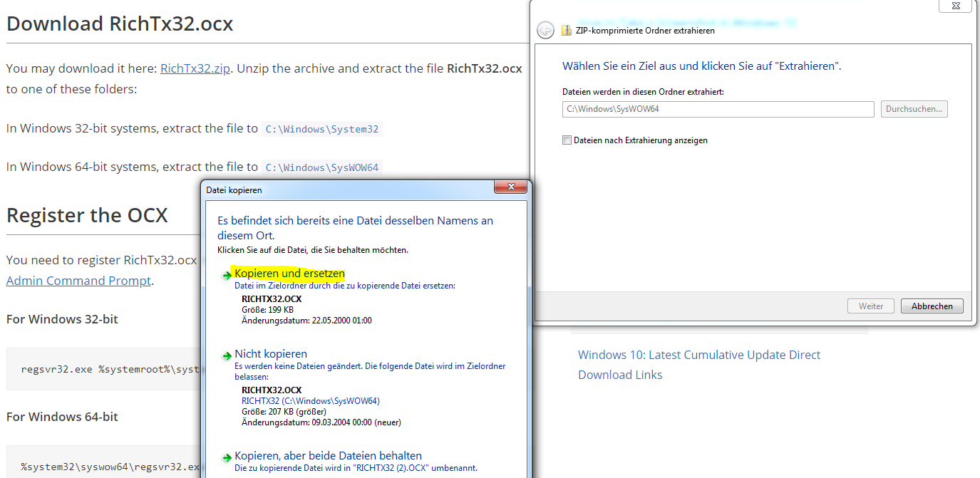
Task: Click the Download RichTx32.ocx heading
Action: [x=120, y=24]
